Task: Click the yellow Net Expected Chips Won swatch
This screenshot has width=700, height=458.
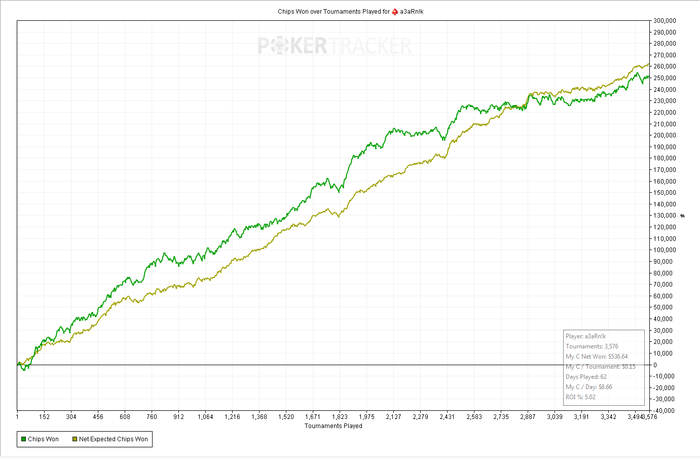Action: point(75,439)
